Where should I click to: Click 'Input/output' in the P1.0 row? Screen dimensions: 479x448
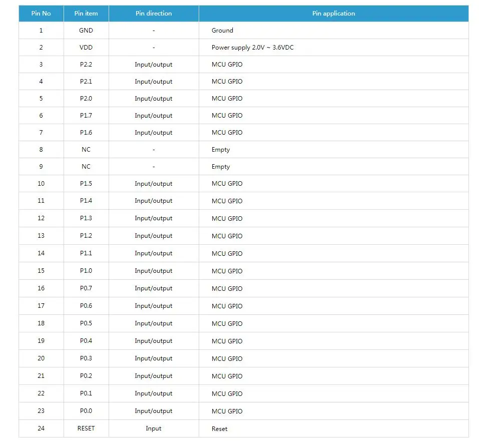coord(154,271)
